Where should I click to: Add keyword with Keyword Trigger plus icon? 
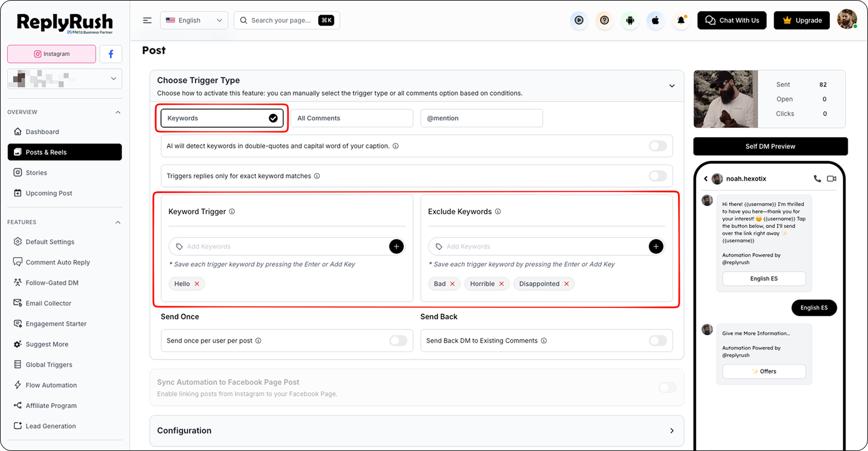tap(396, 247)
